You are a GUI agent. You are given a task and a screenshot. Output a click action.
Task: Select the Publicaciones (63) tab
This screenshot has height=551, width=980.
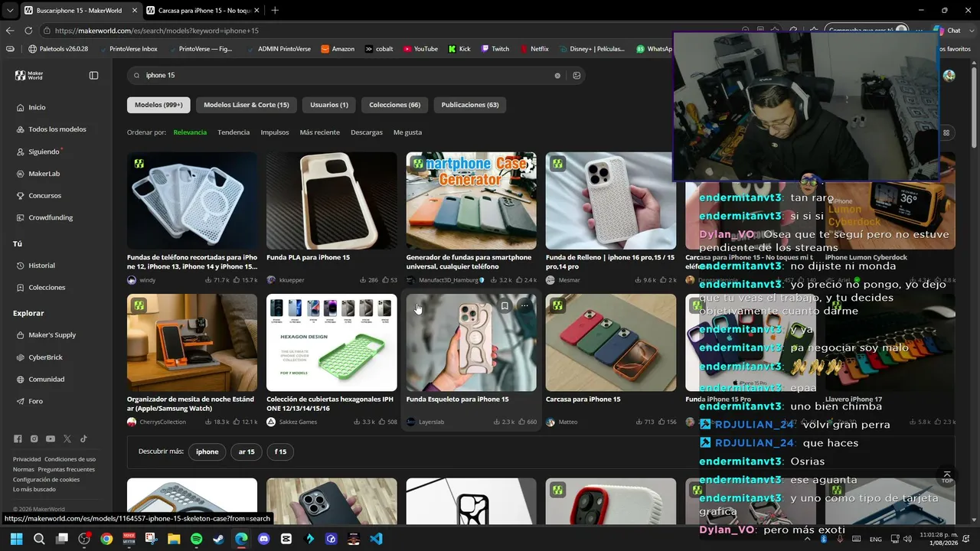[x=470, y=105]
